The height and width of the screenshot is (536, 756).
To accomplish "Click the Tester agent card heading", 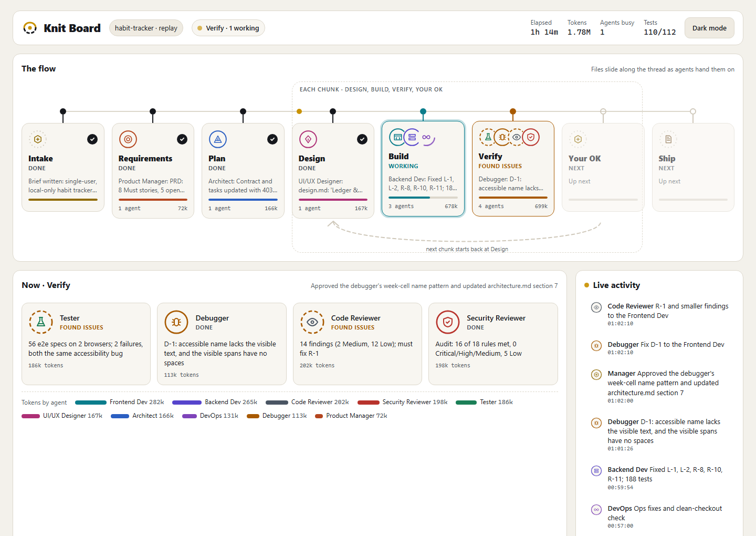I will coord(70,318).
